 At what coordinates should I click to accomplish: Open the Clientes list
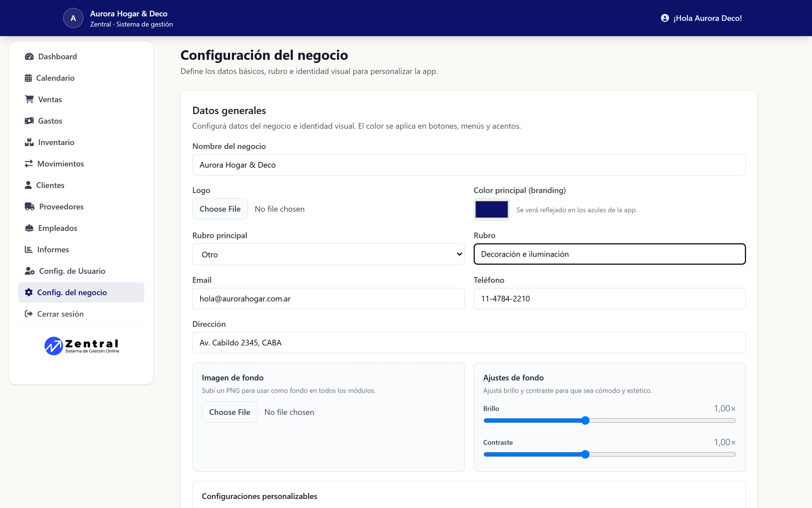click(81, 185)
